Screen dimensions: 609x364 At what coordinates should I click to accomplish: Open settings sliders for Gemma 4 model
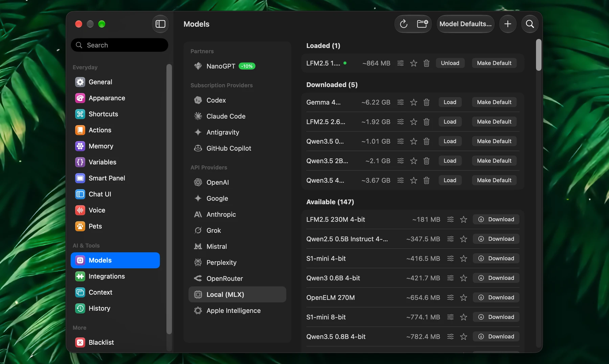tap(401, 102)
